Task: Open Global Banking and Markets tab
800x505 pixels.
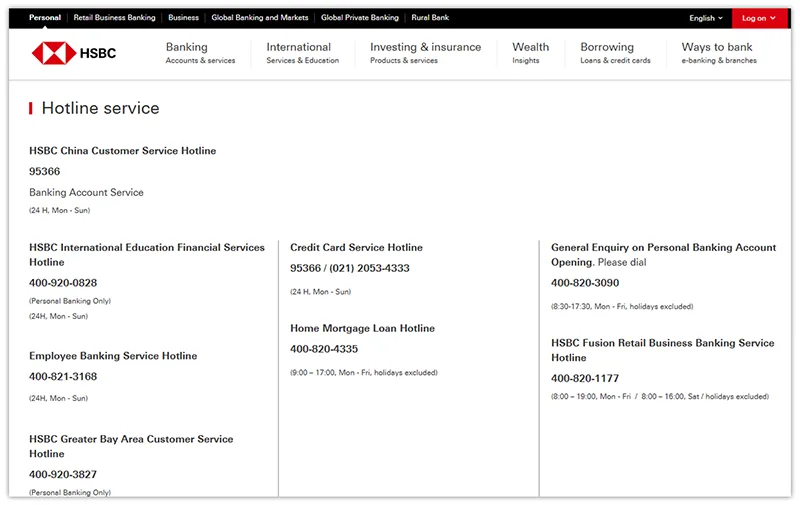Action: coord(260,17)
